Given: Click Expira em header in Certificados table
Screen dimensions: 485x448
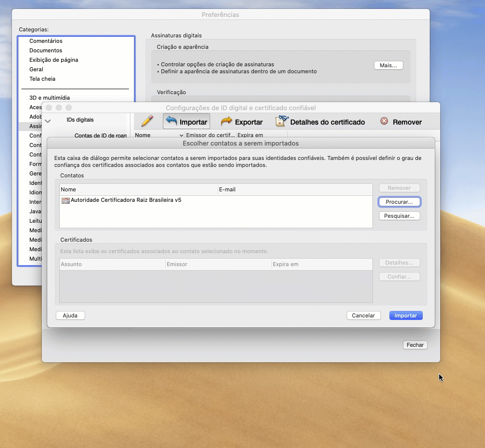Looking at the screenshot, I should [x=322, y=265].
